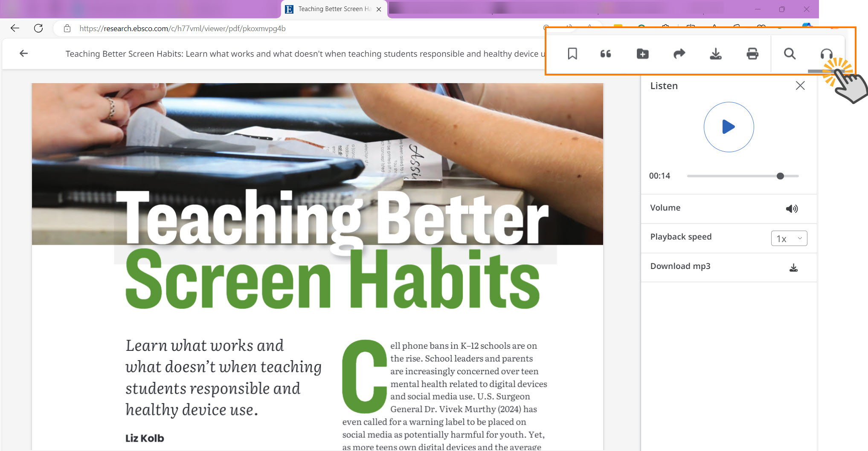This screenshot has height=451, width=868.
Task: Click the Listen panel heading
Action: (x=664, y=86)
